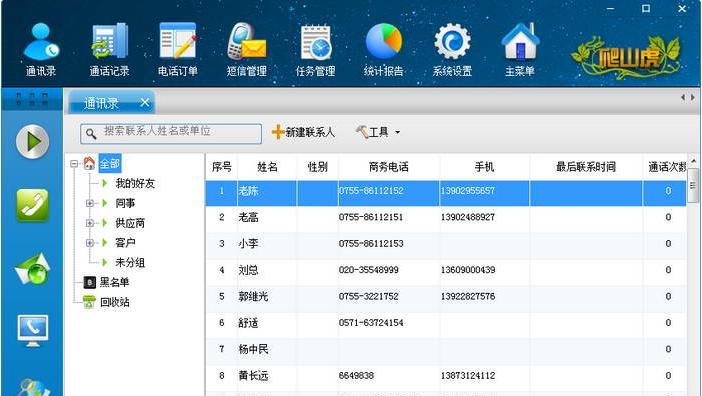The width and height of the screenshot is (702, 396).
Task: Open 回收站 list
Action: [115, 302]
